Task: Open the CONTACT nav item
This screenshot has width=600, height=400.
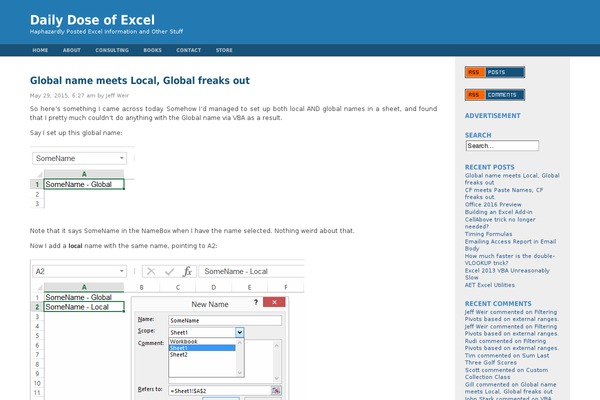Action: pyautogui.click(x=189, y=50)
